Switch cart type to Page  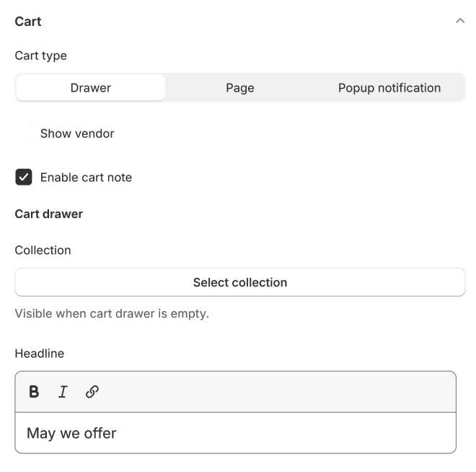[239, 88]
